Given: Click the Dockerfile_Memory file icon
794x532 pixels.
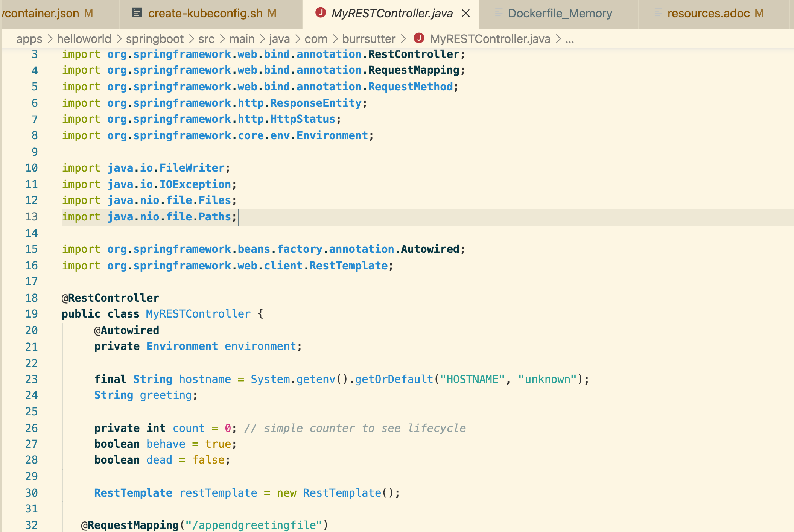Looking at the screenshot, I should [x=498, y=12].
